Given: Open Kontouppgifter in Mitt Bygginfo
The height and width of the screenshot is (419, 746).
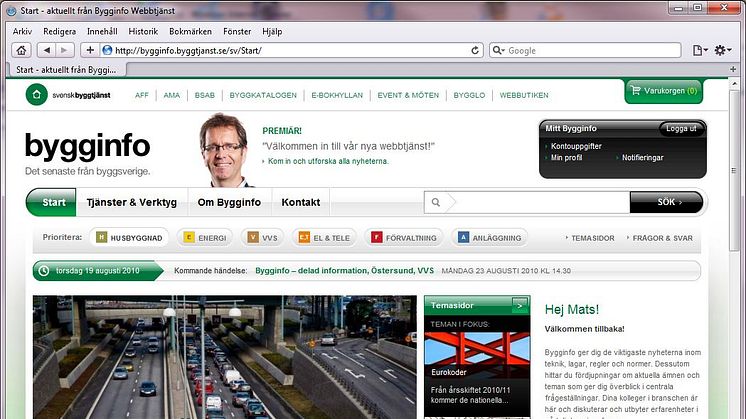Looking at the screenshot, I should coord(576,146).
